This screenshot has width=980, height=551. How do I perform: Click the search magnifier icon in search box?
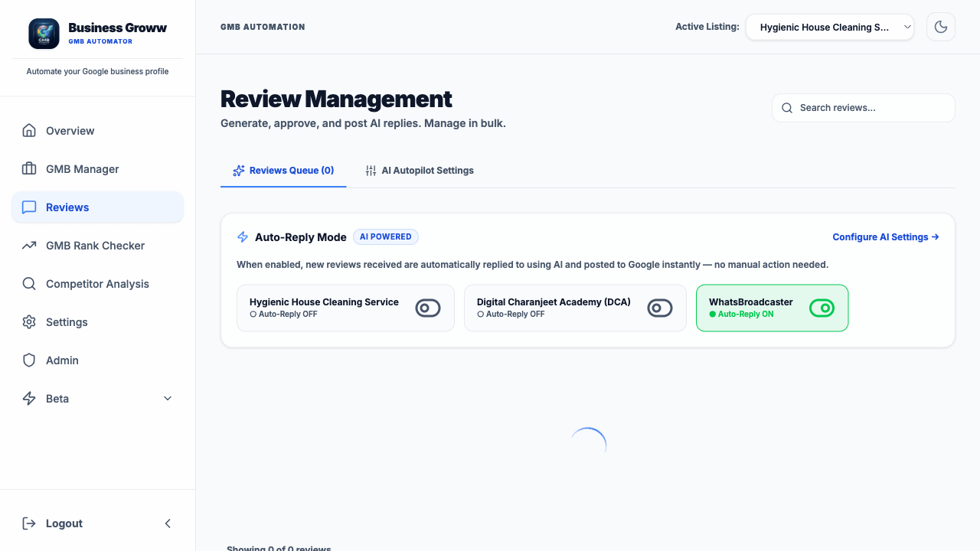pyautogui.click(x=786, y=108)
